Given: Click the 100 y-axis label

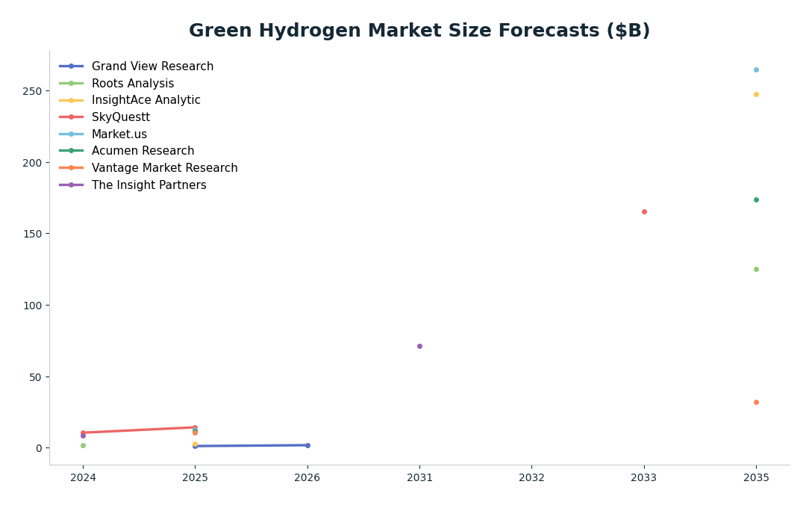Looking at the screenshot, I should click(x=33, y=306).
